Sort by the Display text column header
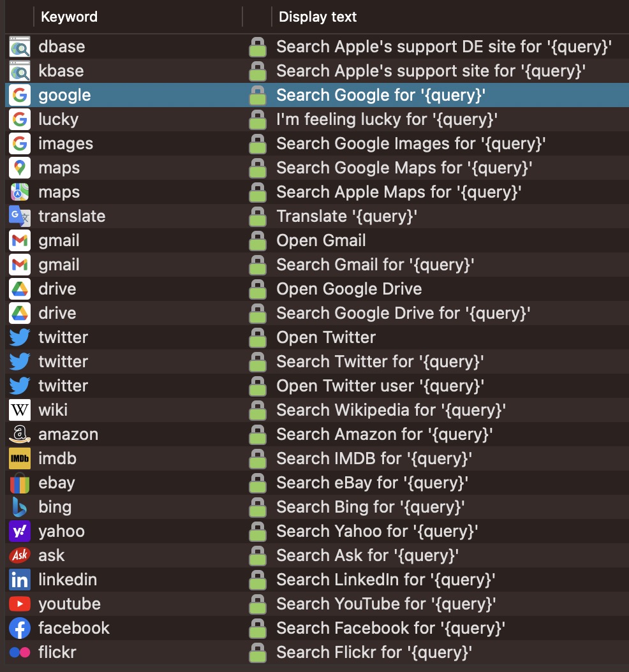This screenshot has height=672, width=629. tap(318, 17)
